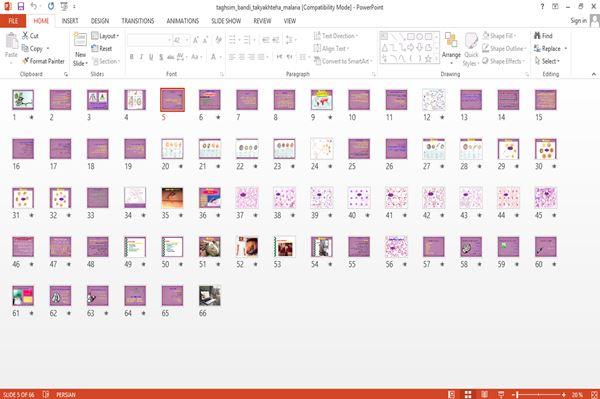Viewport: 600px width, 399px height.
Task: Collapse the ribbon
Action: [593, 74]
